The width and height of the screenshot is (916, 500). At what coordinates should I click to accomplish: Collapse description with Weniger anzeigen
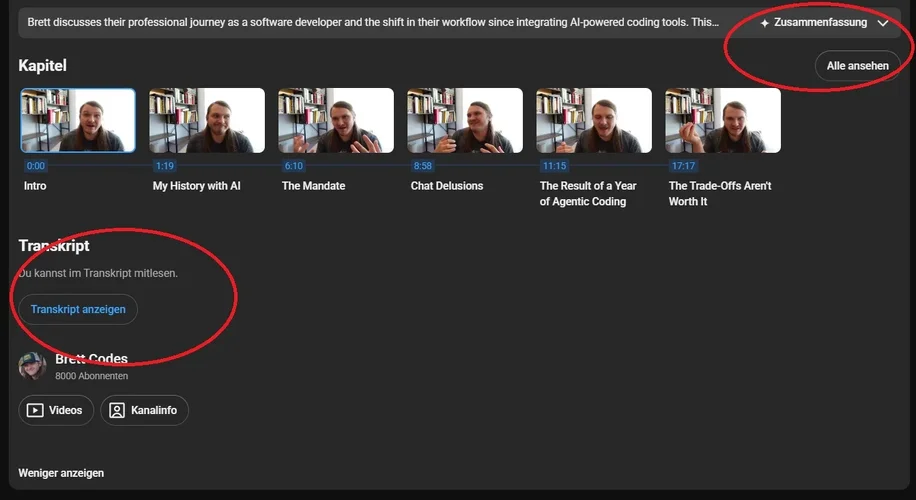click(61, 473)
